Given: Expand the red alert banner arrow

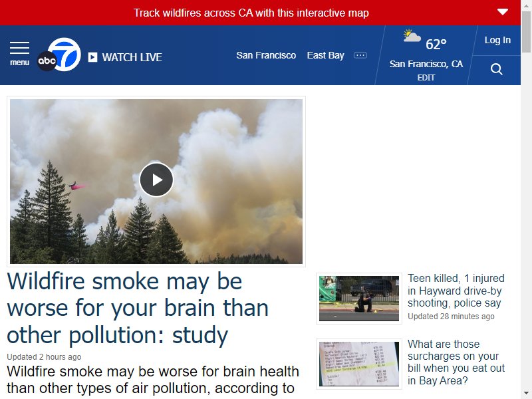Looking at the screenshot, I should 503,12.
